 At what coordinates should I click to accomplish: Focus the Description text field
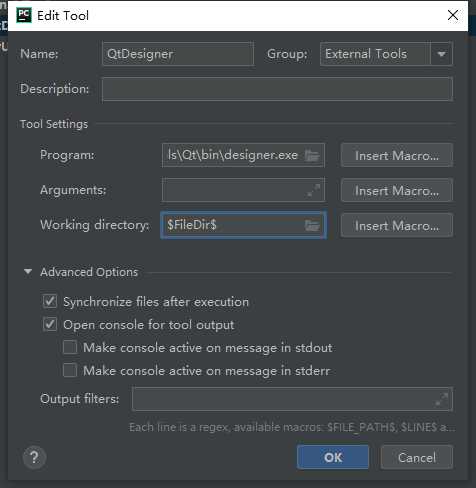point(277,89)
